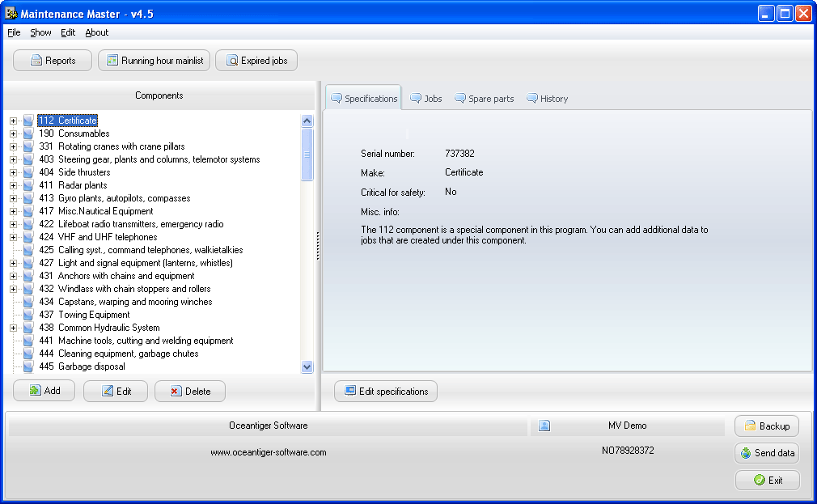The image size is (817, 504).
Task: Open the Reports button
Action: 53,61
